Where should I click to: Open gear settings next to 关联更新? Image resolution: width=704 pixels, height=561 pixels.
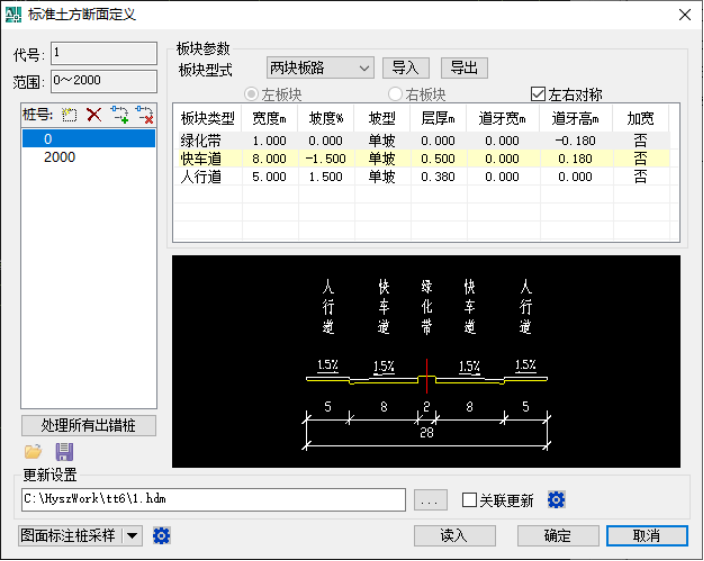[556, 500]
